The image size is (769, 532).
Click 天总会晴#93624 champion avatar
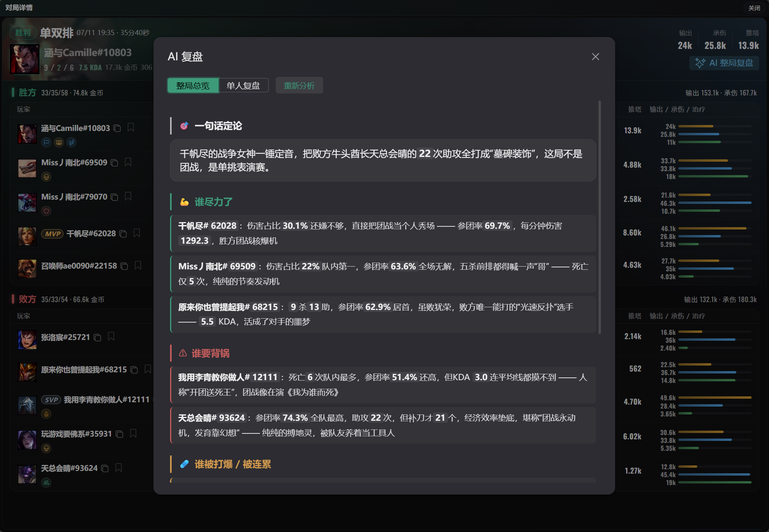[x=27, y=474]
